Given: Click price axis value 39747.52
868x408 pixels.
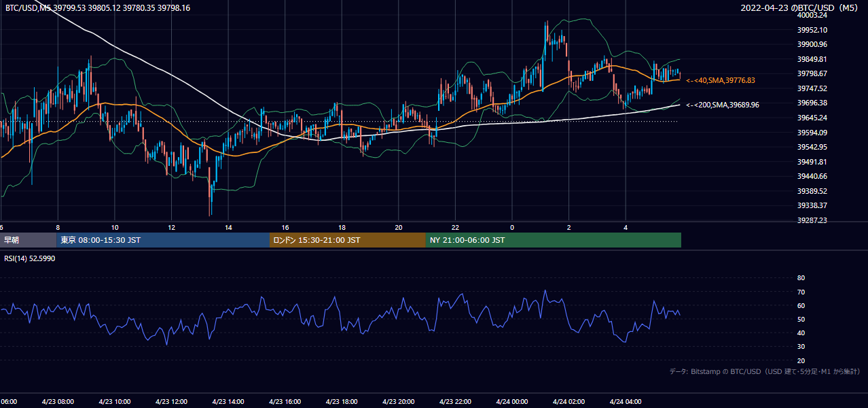Looking at the screenshot, I should tap(812, 88).
